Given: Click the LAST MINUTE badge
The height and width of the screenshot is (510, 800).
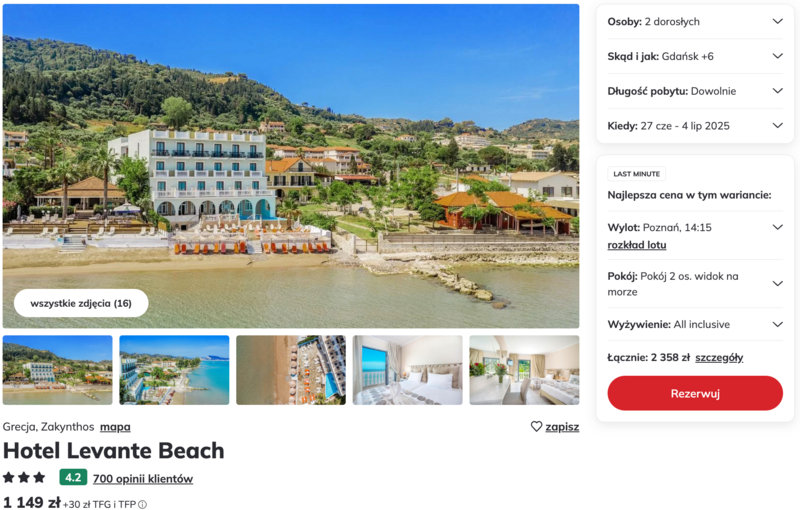Looking at the screenshot, I should tap(636, 174).
